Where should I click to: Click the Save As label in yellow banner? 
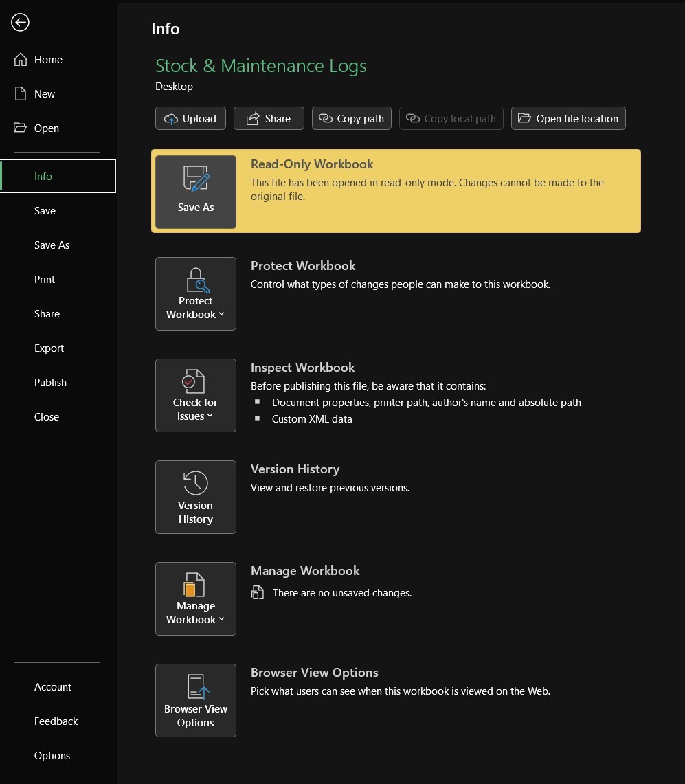click(x=196, y=207)
